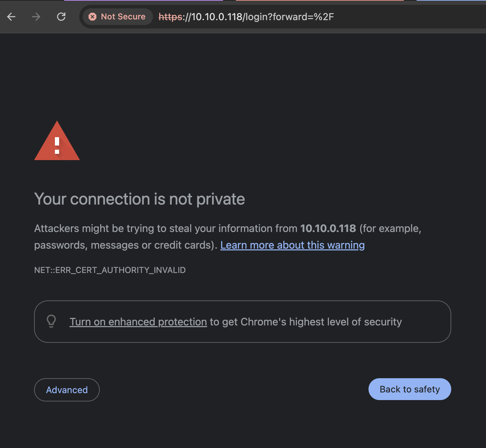Click the browser forward arrow
Screen dimensions: 486x448
(x=36, y=17)
